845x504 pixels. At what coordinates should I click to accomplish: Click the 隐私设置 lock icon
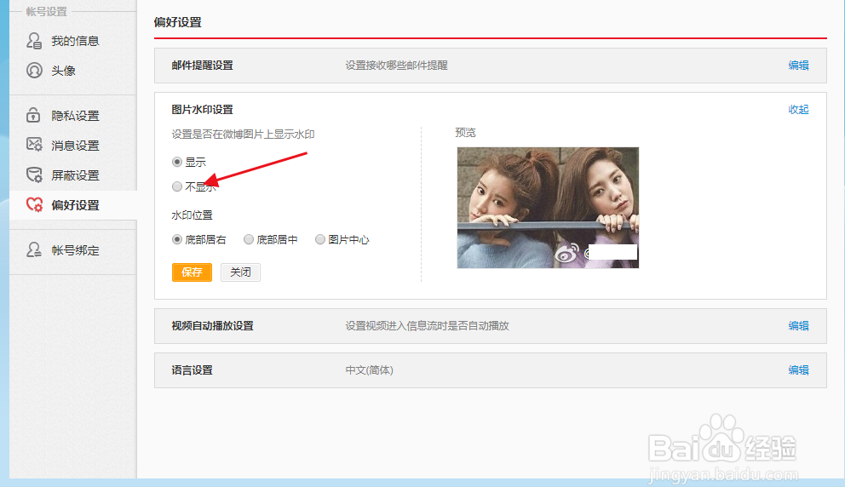33,115
